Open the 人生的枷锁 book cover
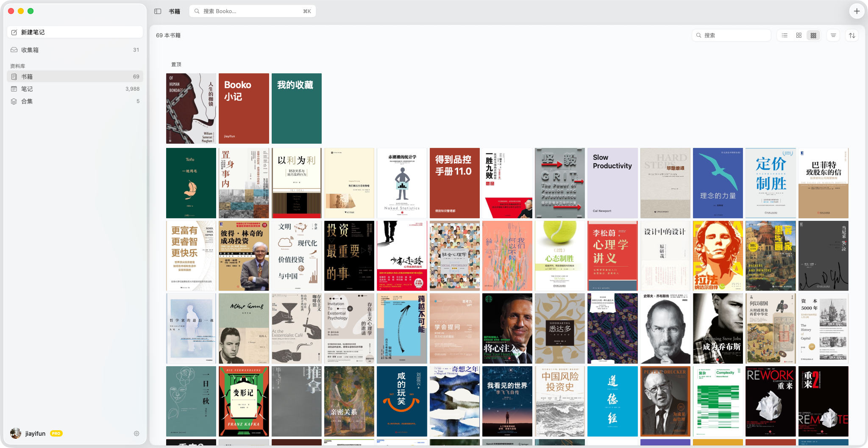The image size is (868, 448). [191, 109]
